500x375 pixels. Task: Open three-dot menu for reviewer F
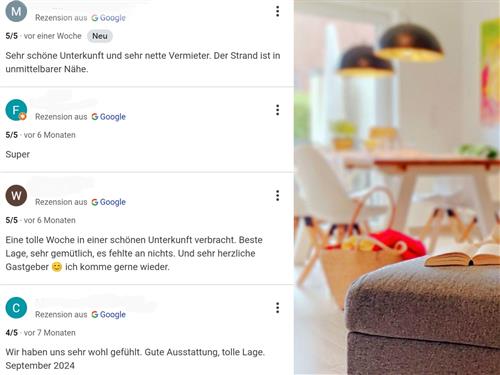pos(277,110)
